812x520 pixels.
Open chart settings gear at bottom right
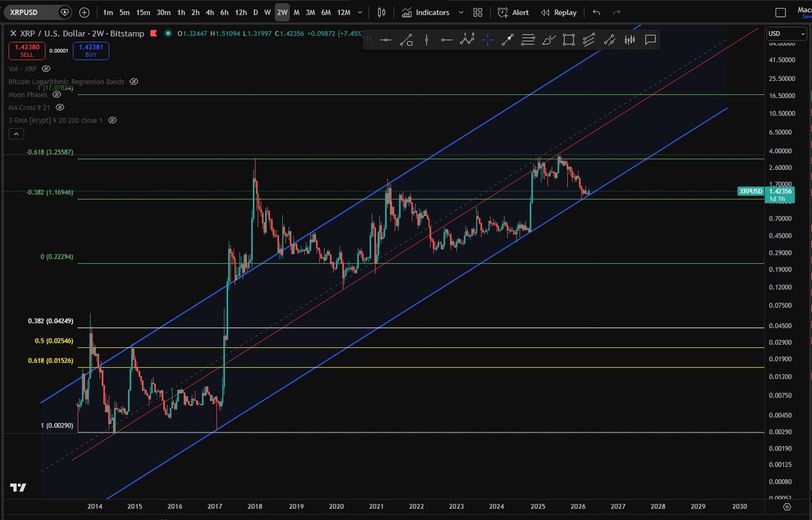(x=786, y=506)
